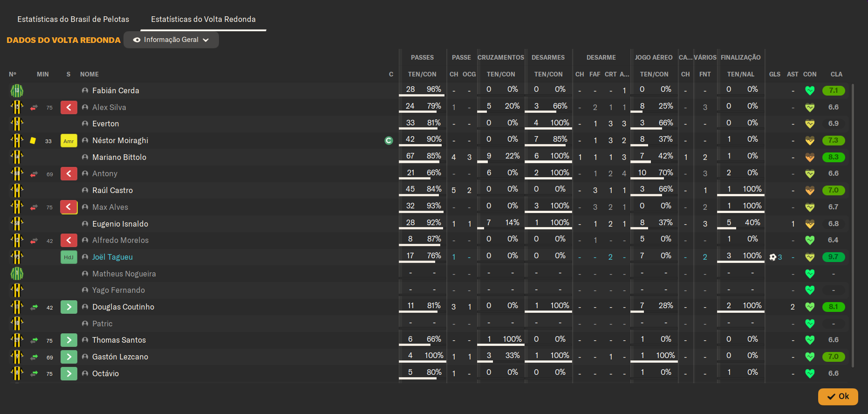Click Matheus Nogueira's goalkeeper kit icon
Screen dimensions: 868x414
(x=17, y=274)
